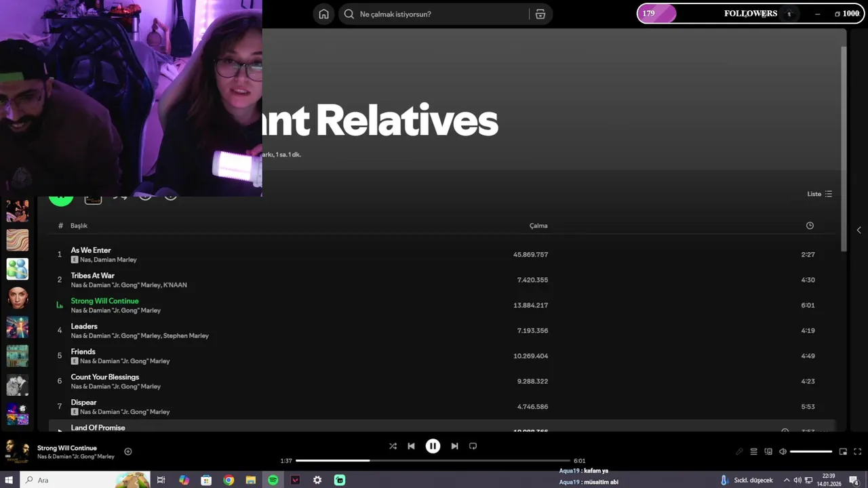
Task: Pause the current song
Action: click(433, 446)
